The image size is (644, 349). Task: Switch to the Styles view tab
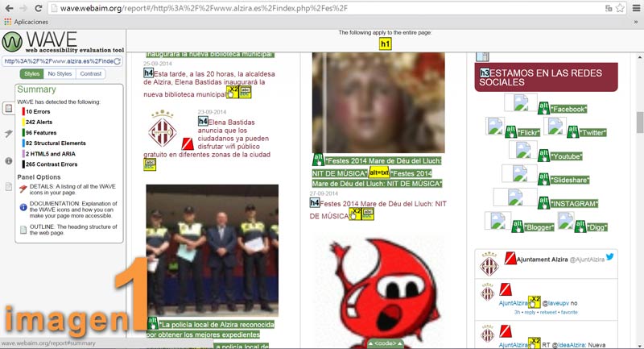click(x=31, y=74)
